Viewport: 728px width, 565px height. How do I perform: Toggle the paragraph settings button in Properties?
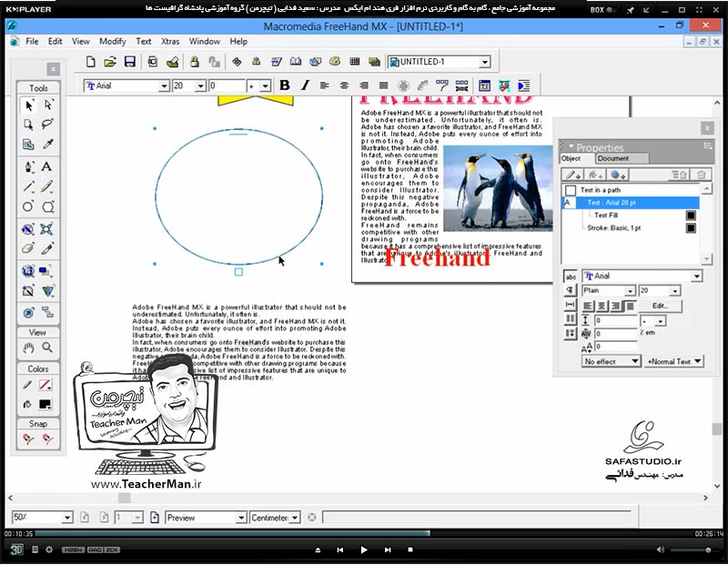click(571, 290)
